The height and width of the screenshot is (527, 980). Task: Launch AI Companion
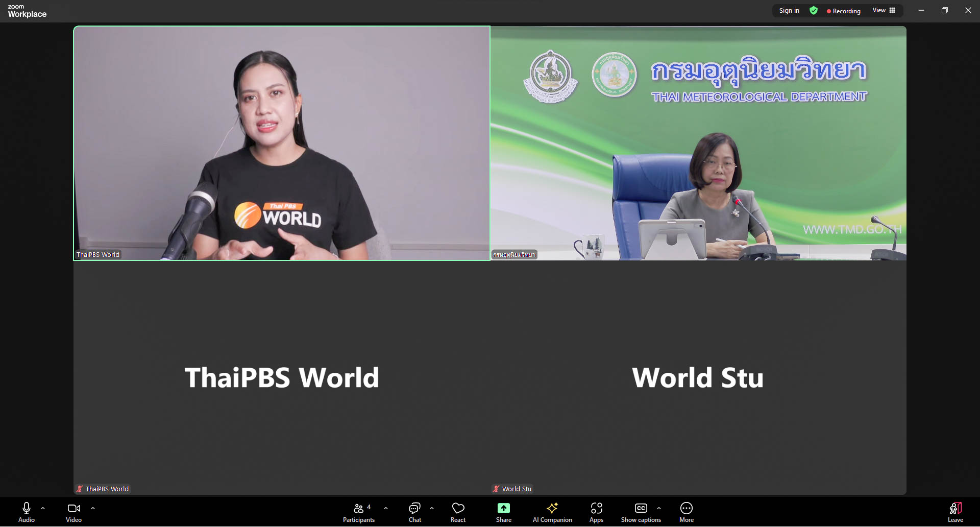(552, 512)
